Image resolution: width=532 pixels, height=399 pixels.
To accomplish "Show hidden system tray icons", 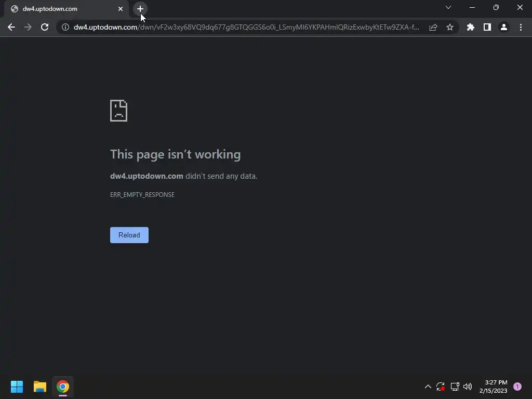I will point(428,387).
